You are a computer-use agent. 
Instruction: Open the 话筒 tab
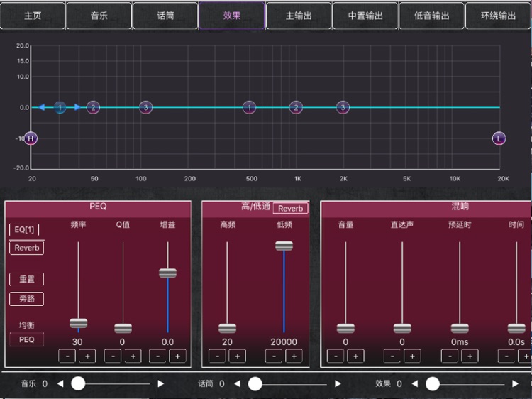165,16
